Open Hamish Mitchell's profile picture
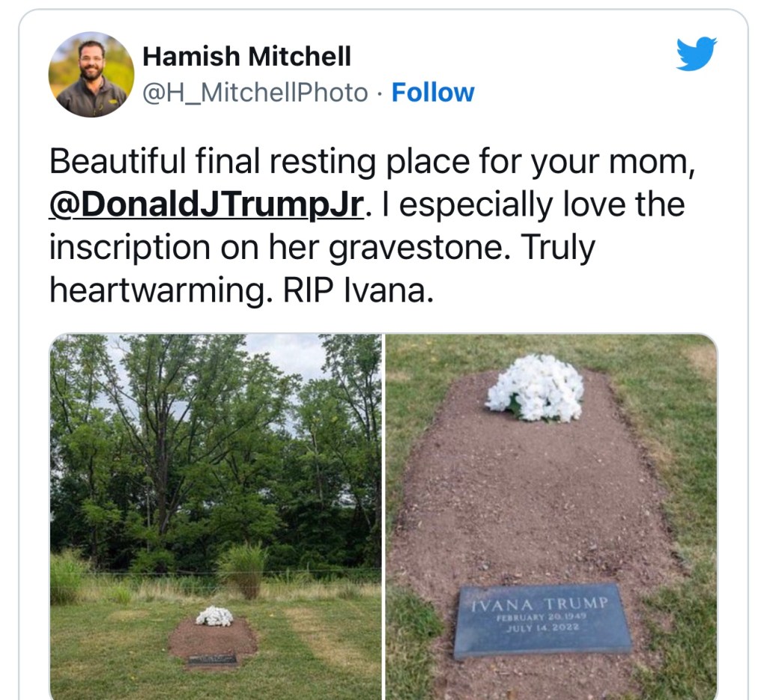The width and height of the screenshot is (767, 700). (x=91, y=74)
